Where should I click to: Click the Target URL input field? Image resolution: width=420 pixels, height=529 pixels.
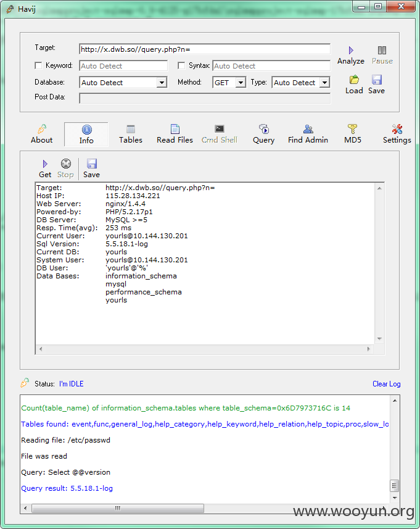pyautogui.click(x=205, y=49)
